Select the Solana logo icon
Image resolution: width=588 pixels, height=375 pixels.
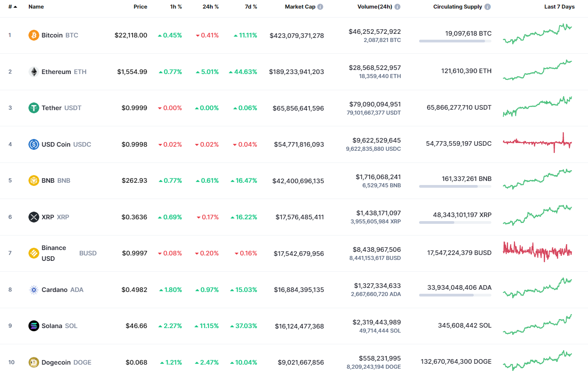coord(33,325)
